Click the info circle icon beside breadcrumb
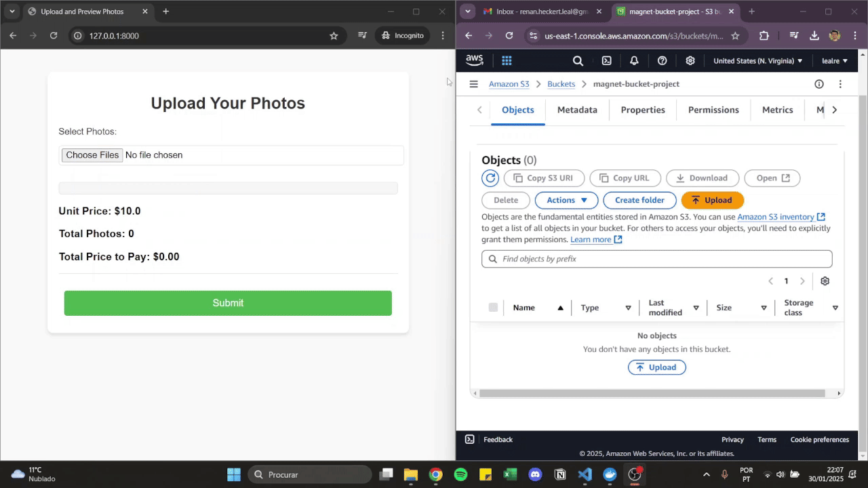The width and height of the screenshot is (868, 488). pyautogui.click(x=819, y=84)
